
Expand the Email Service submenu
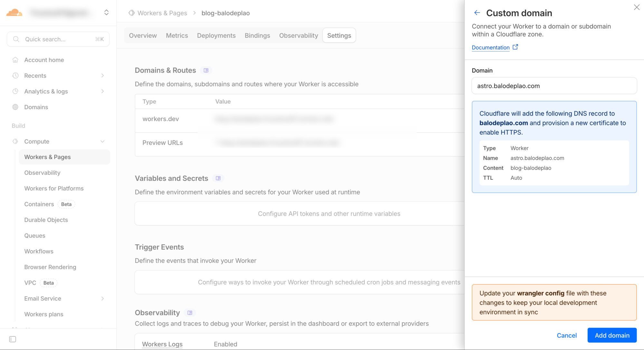(x=102, y=298)
